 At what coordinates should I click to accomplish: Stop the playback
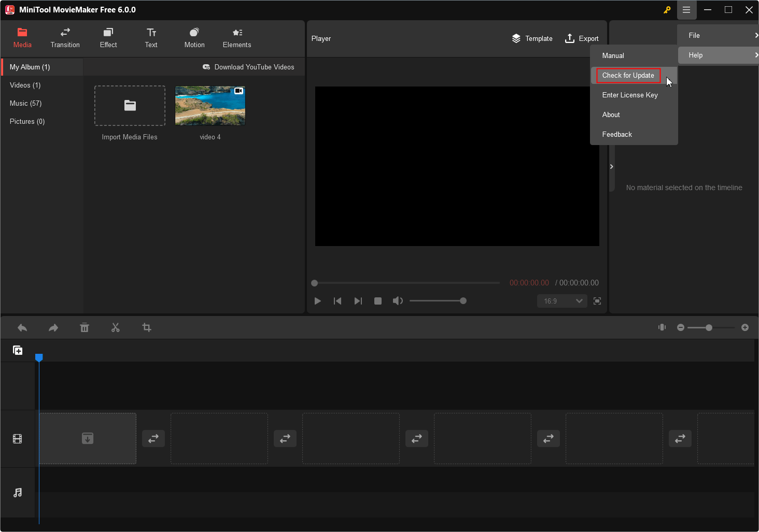(x=378, y=301)
